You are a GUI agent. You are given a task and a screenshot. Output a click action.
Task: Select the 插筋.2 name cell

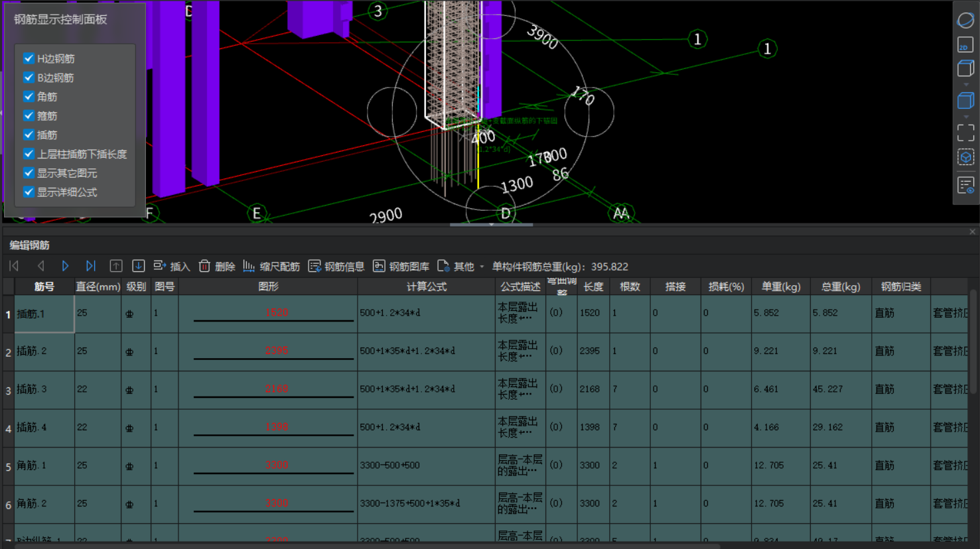pos(44,351)
